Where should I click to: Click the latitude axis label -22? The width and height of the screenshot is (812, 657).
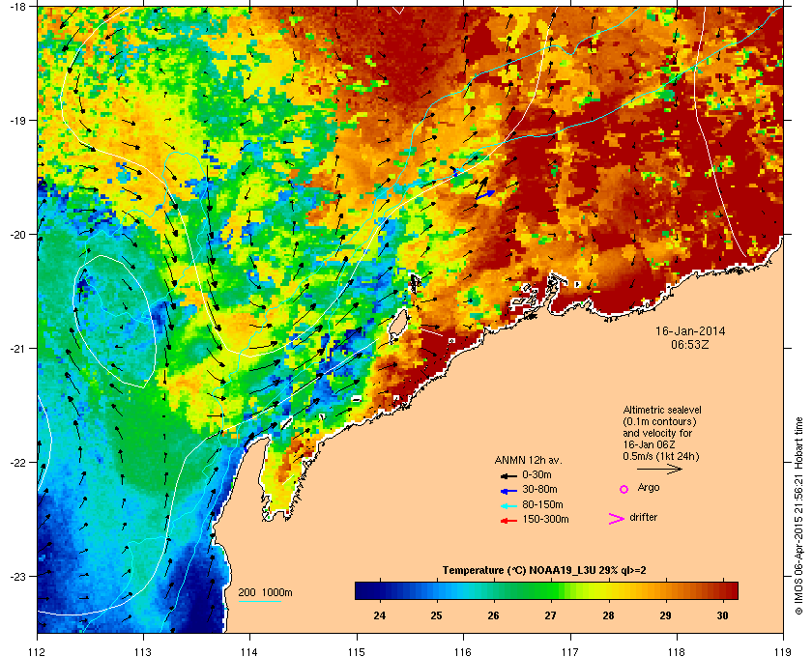pyautogui.click(x=17, y=463)
